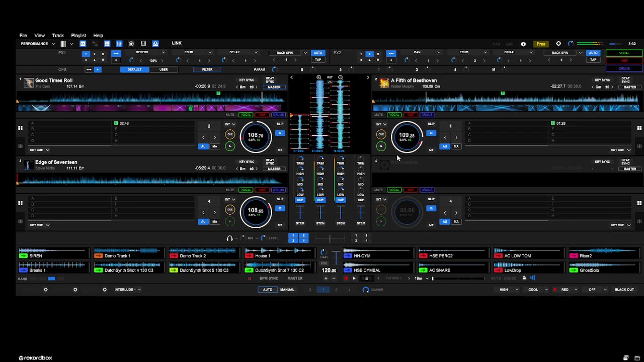Enable KEY SYNC on deck 1
This screenshot has height=362, width=644.
tap(247, 80)
